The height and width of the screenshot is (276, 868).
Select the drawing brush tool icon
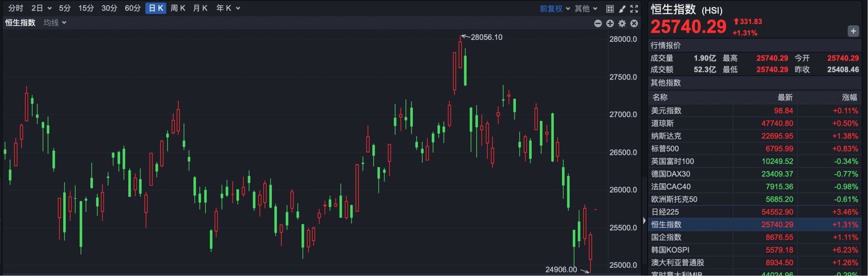622,9
